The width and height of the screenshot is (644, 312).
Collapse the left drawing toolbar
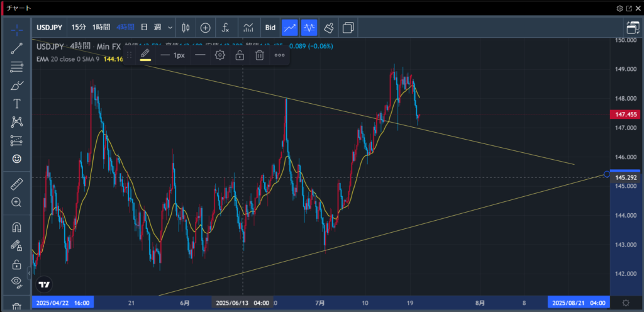click(29, 273)
